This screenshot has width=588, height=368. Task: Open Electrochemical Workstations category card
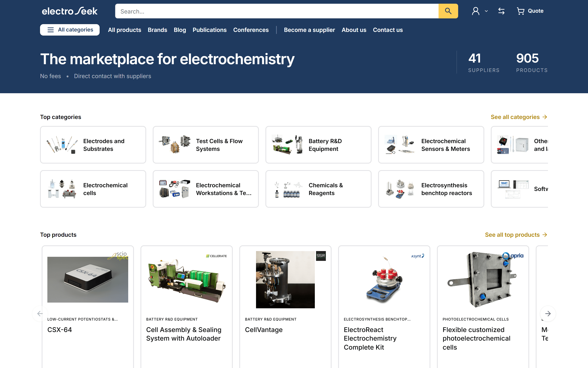tap(206, 189)
